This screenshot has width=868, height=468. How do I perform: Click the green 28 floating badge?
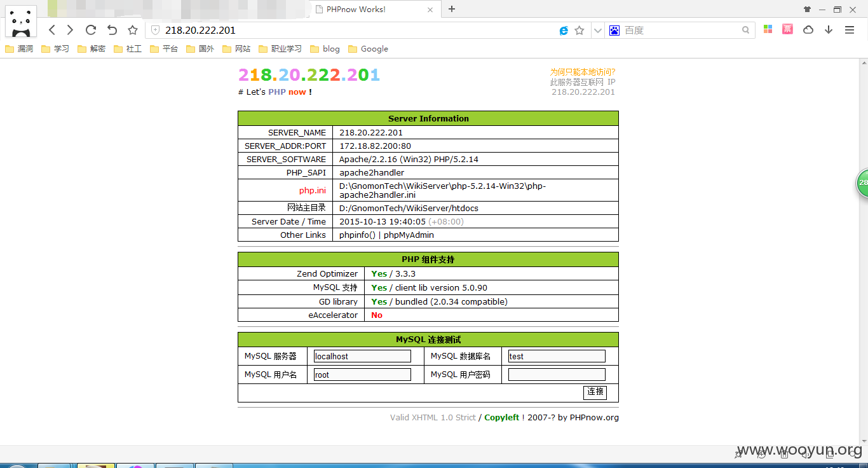[862, 183]
